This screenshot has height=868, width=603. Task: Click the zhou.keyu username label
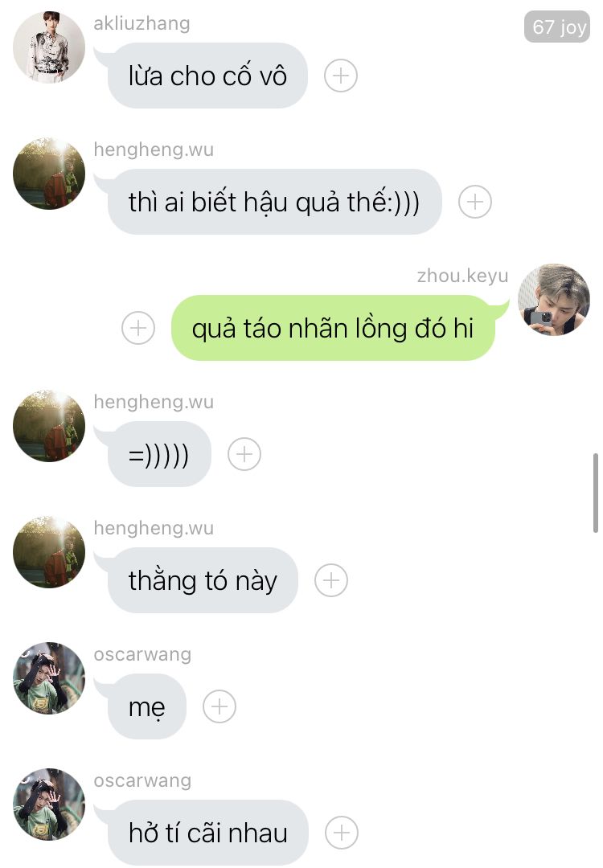click(x=462, y=275)
